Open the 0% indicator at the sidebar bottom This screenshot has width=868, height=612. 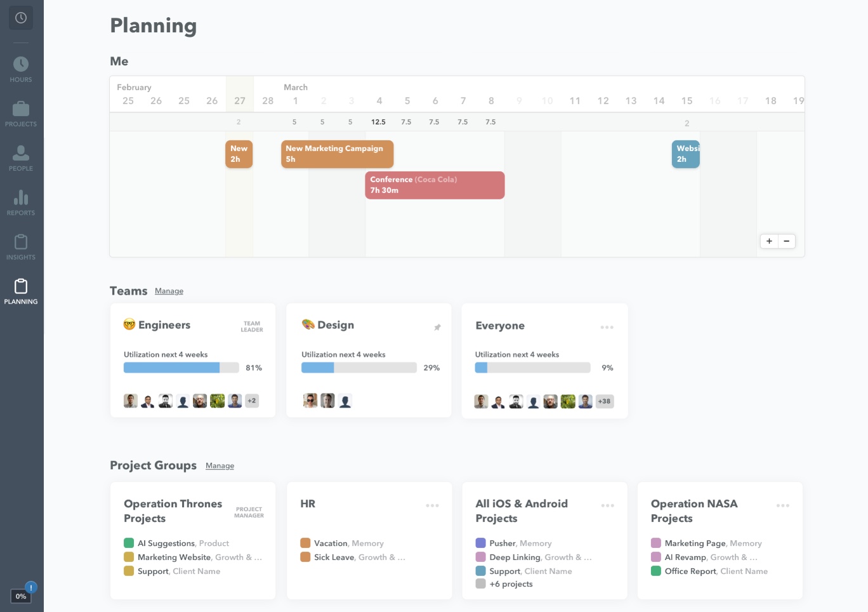(21, 596)
